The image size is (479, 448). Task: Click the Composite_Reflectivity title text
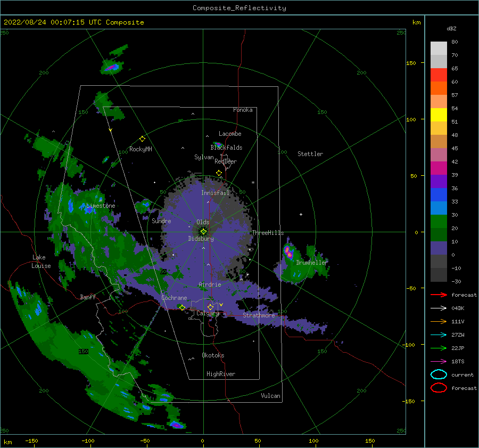point(240,8)
